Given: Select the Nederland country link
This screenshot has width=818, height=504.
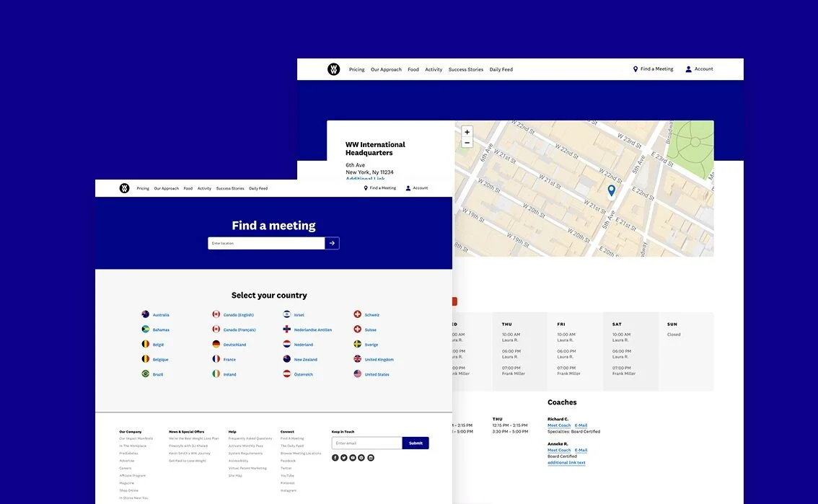Looking at the screenshot, I should [304, 345].
